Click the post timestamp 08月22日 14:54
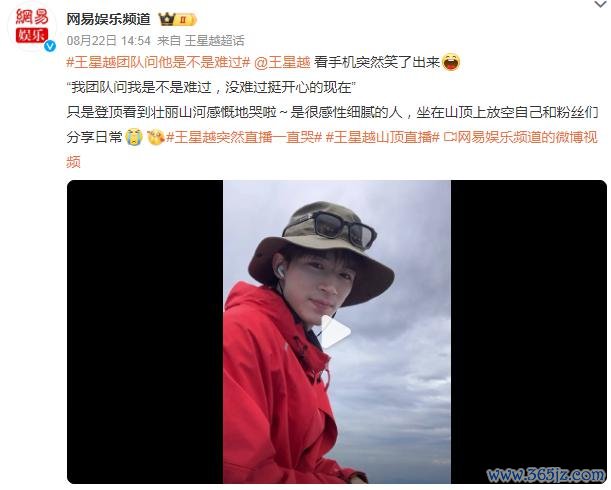The width and height of the screenshot is (611, 490). (108, 41)
